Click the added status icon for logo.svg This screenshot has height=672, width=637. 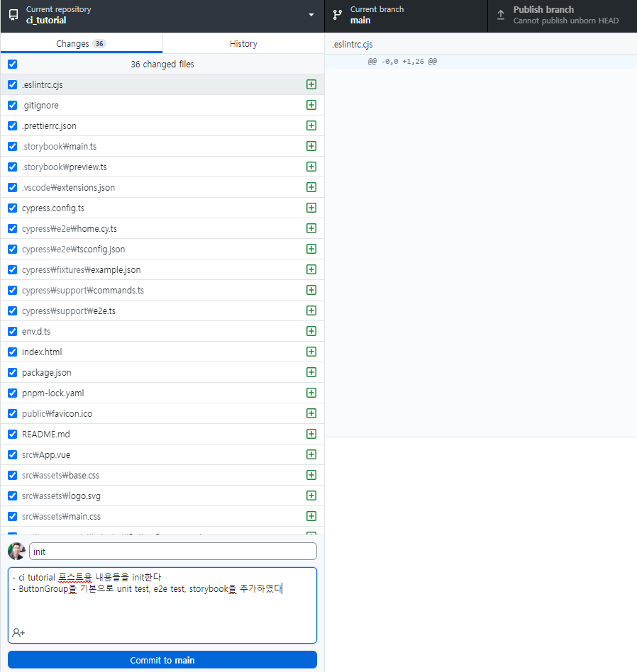311,496
